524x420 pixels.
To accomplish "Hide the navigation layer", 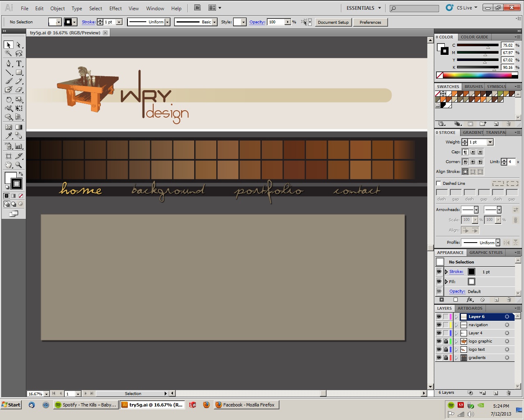I will click(439, 325).
